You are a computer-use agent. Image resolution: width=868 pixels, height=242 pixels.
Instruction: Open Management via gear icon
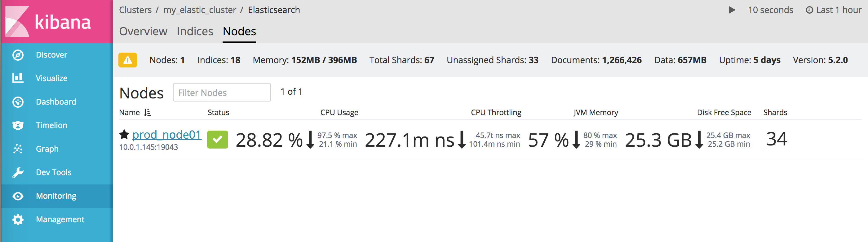[18, 219]
